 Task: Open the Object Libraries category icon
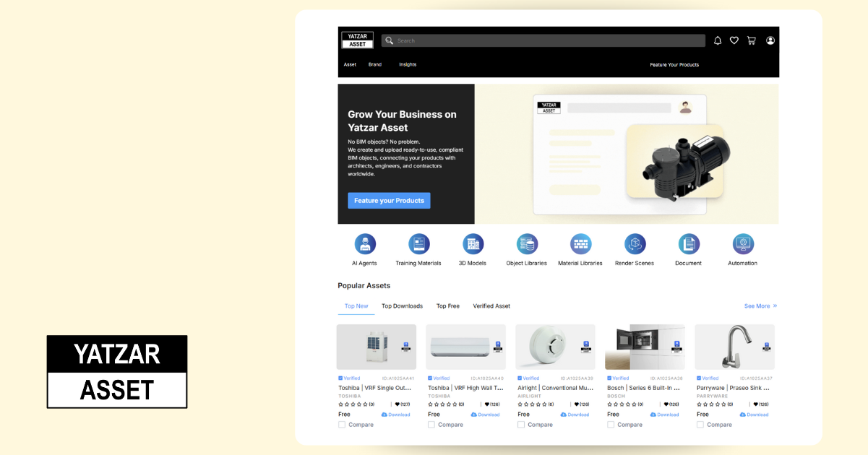[527, 244]
